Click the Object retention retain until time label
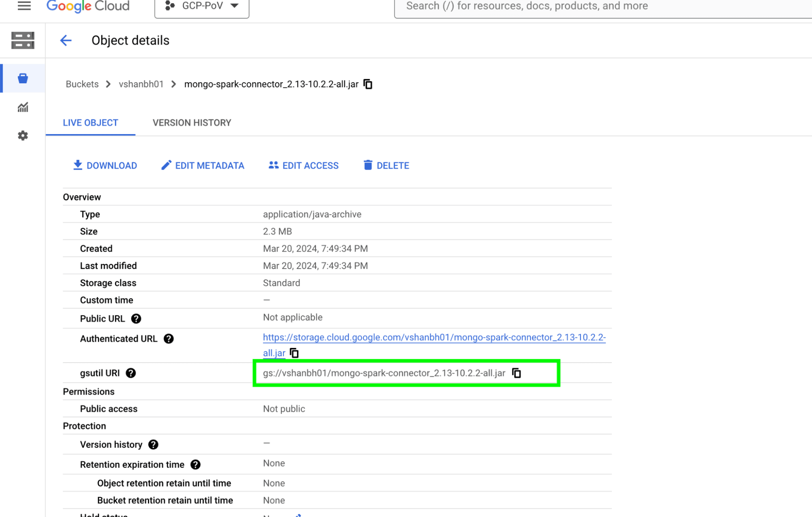 pyautogui.click(x=164, y=483)
